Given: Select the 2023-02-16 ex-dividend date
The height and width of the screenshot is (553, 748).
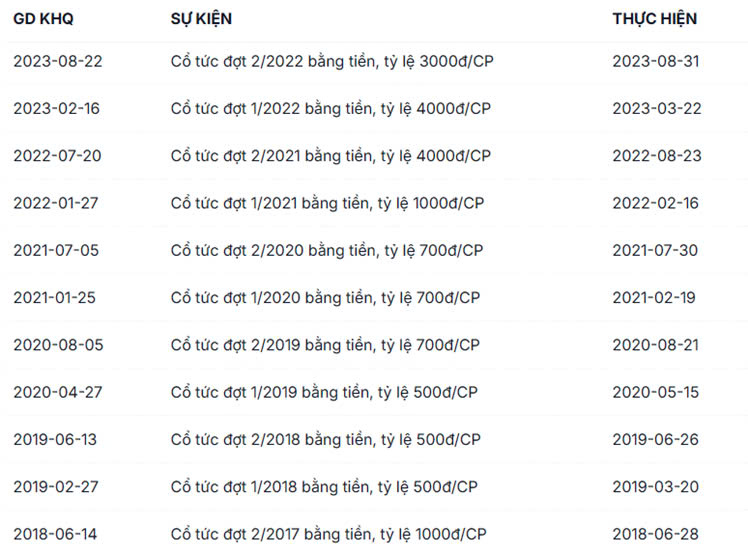Looking at the screenshot, I should [x=57, y=108].
